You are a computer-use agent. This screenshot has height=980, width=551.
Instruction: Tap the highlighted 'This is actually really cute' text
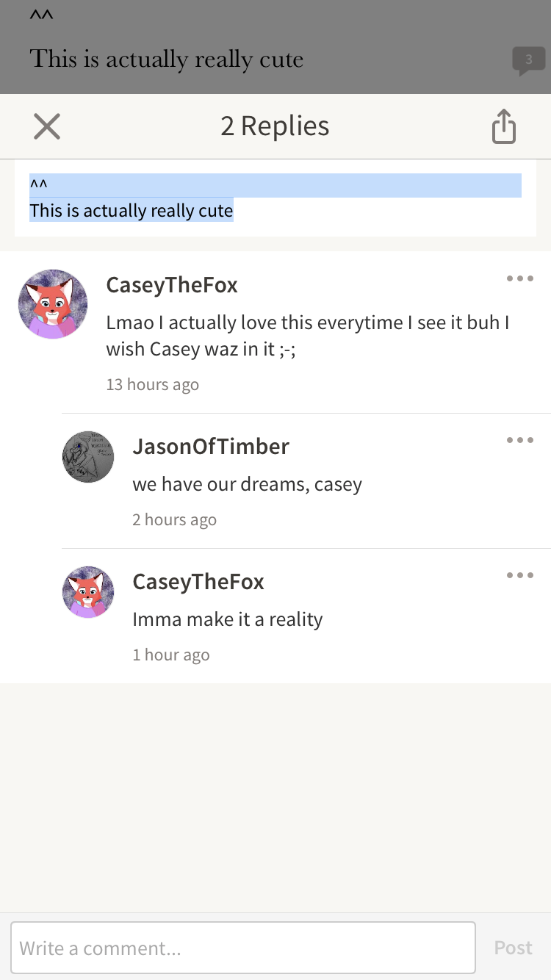point(132,211)
